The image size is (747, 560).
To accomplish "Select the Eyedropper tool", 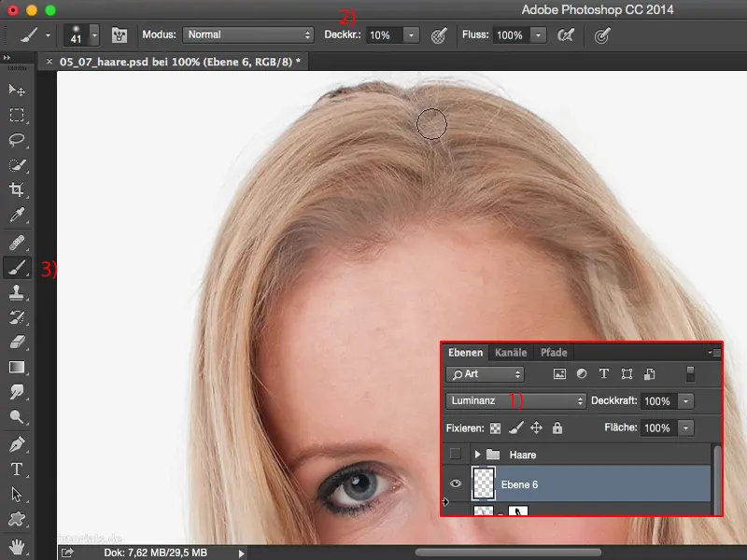I will click(17, 216).
